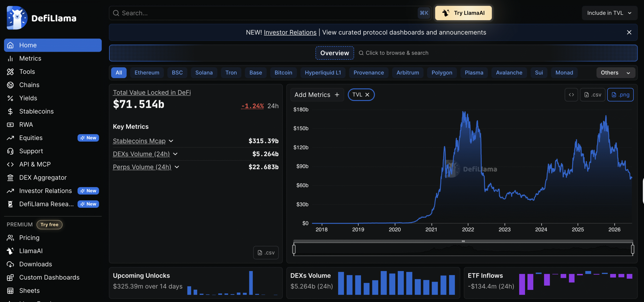Screen dimensions: 644x302
Task: Click the API & MCP code brackets icon
Action: pos(10,164)
